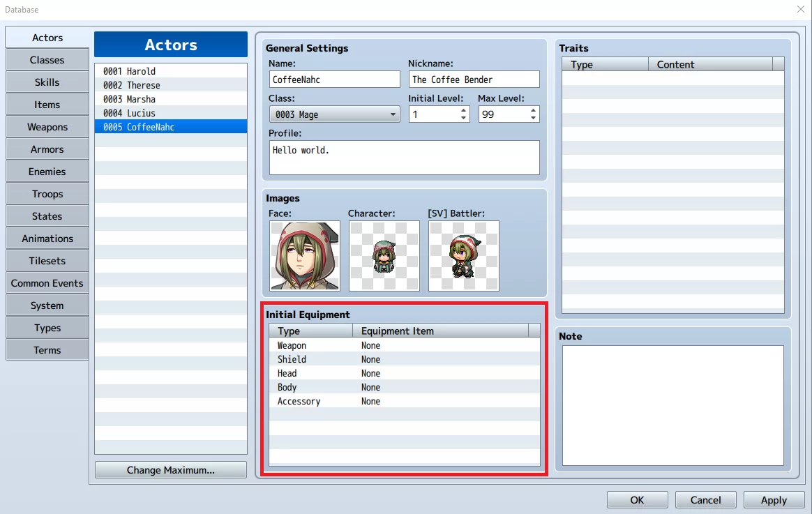The width and height of the screenshot is (812, 514).
Task: Open the Enemies tab
Action: point(47,172)
